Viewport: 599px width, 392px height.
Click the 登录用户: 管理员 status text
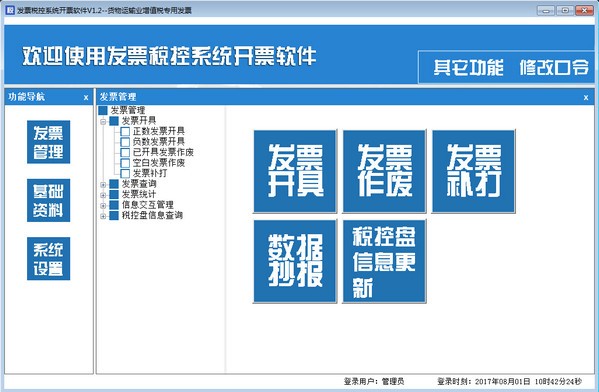click(374, 381)
